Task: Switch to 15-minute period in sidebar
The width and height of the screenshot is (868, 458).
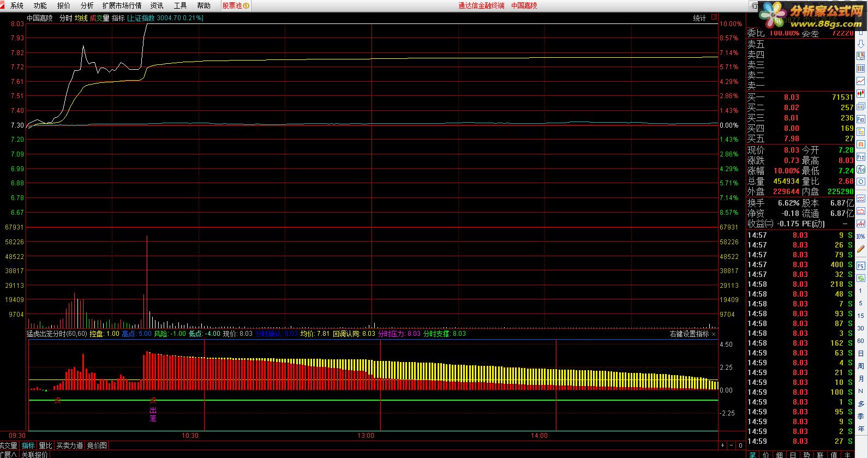Action: coord(861,316)
